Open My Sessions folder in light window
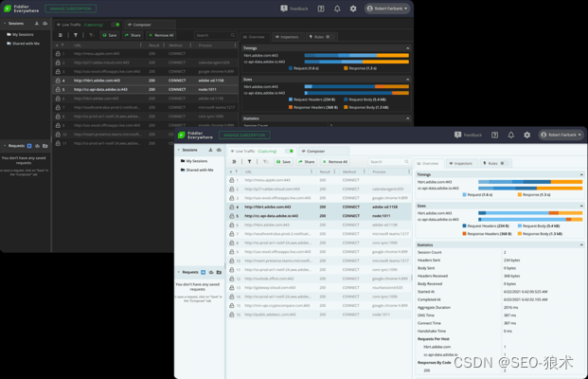588x379 pixels. pos(194,161)
